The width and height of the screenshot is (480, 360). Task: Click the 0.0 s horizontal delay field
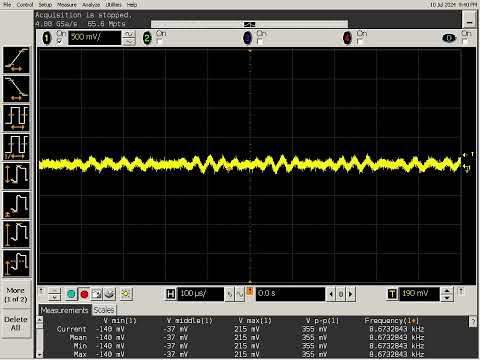tap(290, 294)
